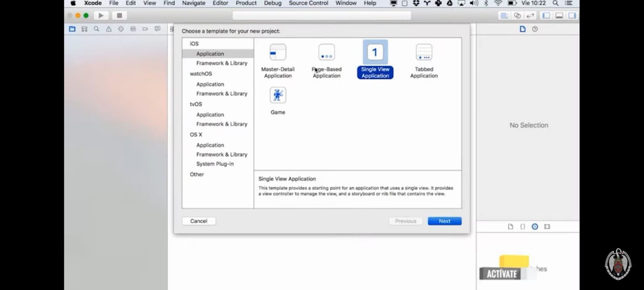Select the Assistant editor overlapping-circles button
This screenshot has height=290, width=644.
517,16
